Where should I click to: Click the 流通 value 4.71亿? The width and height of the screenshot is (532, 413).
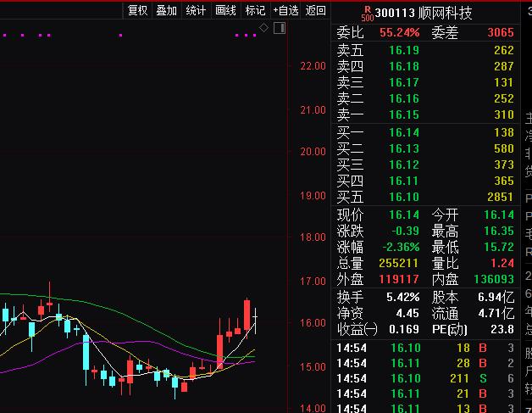(496, 313)
